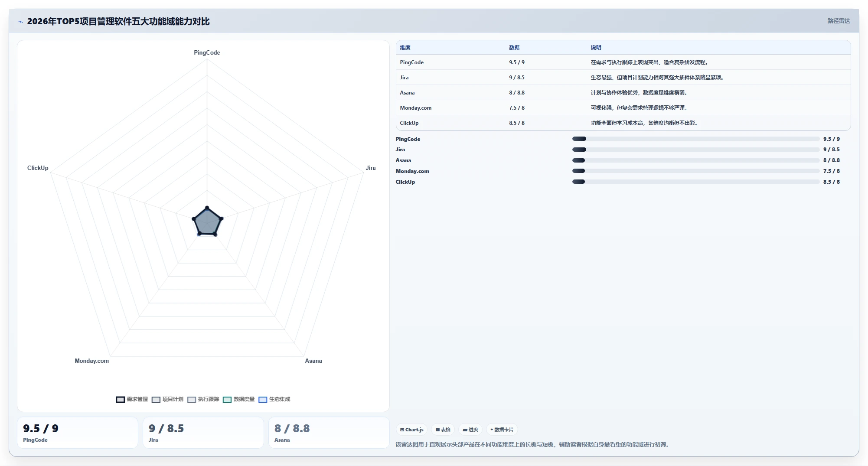The height and width of the screenshot is (466, 868).
Task: Click the ClickUp progress bar
Action: point(696,182)
